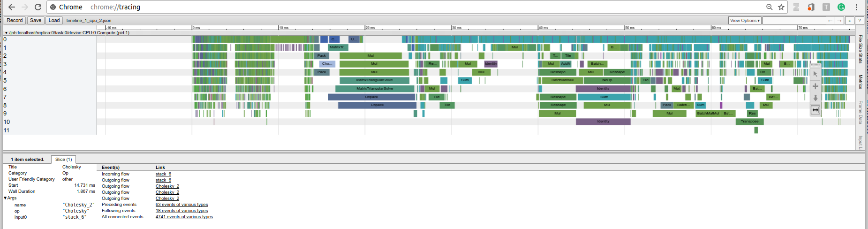The height and width of the screenshot is (229, 868).
Task: Select the pan tool in mouse mode palette
Action: [x=815, y=86]
